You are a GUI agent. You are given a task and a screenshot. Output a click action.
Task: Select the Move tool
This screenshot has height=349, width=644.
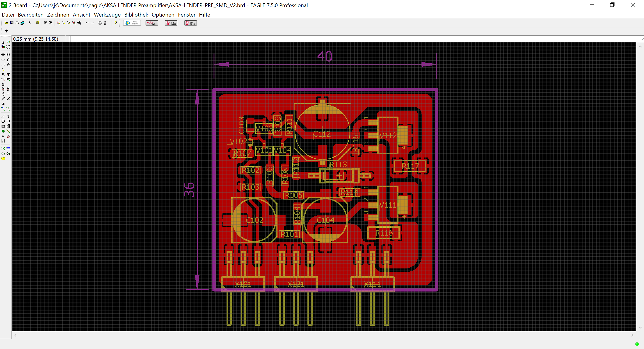click(x=3, y=54)
